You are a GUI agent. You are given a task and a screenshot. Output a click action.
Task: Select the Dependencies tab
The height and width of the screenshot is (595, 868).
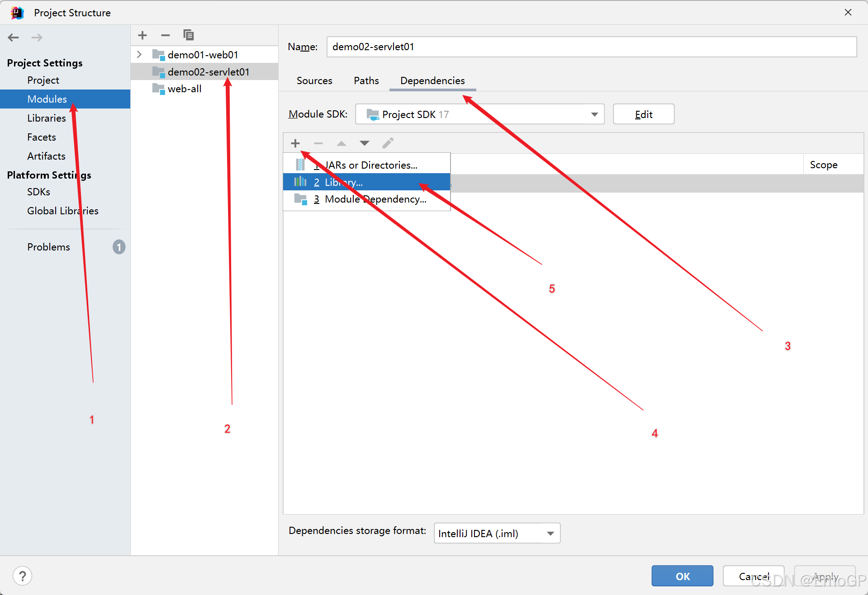[x=432, y=80]
